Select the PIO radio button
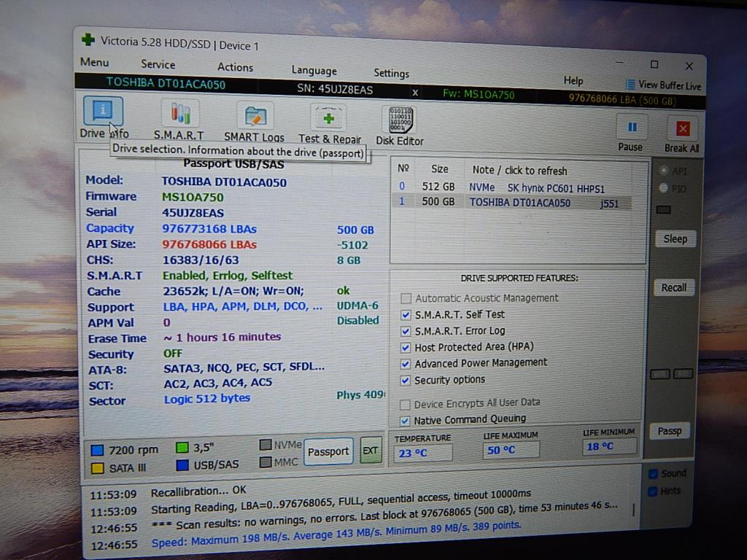 tap(663, 188)
